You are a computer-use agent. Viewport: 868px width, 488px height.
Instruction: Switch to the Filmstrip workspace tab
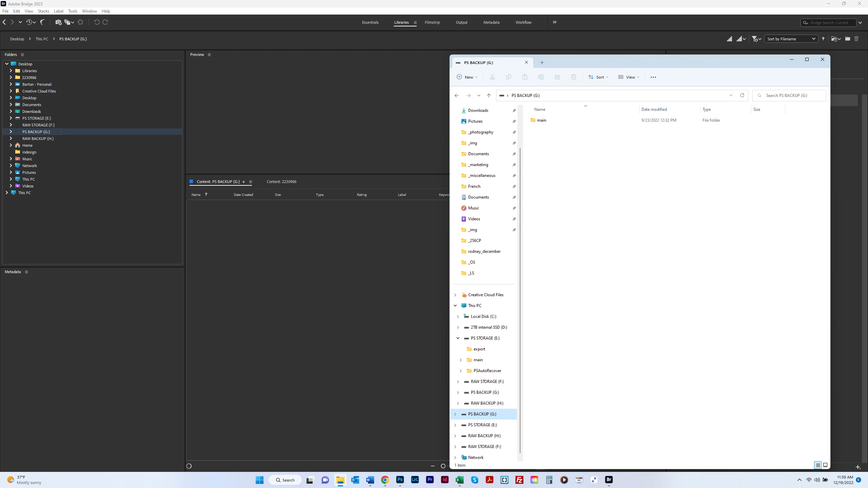pos(432,22)
